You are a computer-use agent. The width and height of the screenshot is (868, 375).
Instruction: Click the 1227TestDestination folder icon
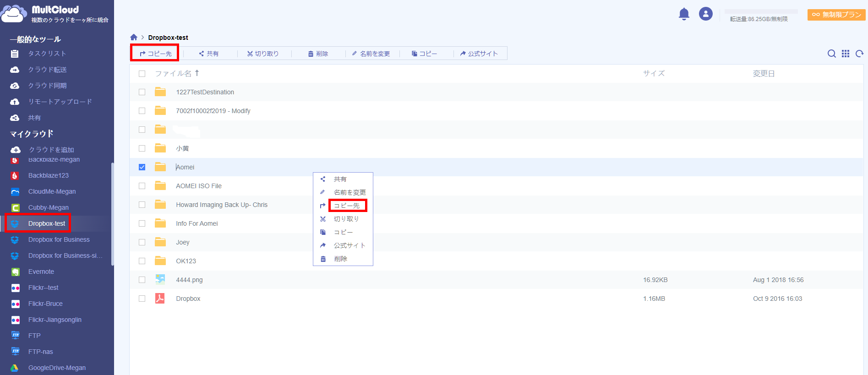160,92
